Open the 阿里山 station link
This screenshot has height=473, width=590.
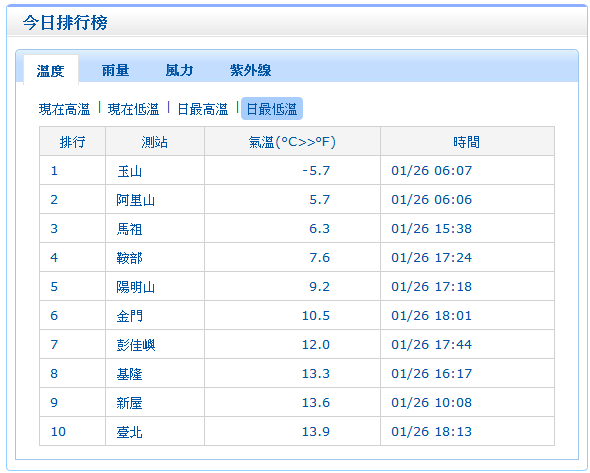click(x=135, y=200)
